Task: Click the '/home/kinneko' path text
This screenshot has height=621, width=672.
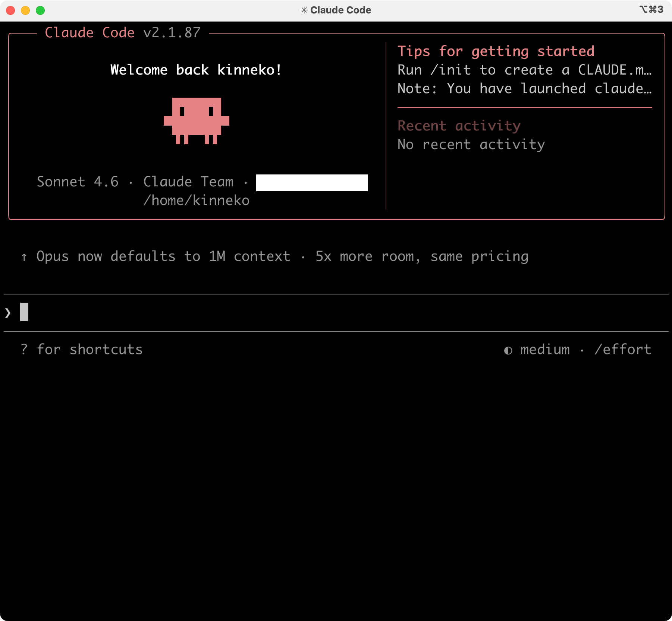Action: 197,201
